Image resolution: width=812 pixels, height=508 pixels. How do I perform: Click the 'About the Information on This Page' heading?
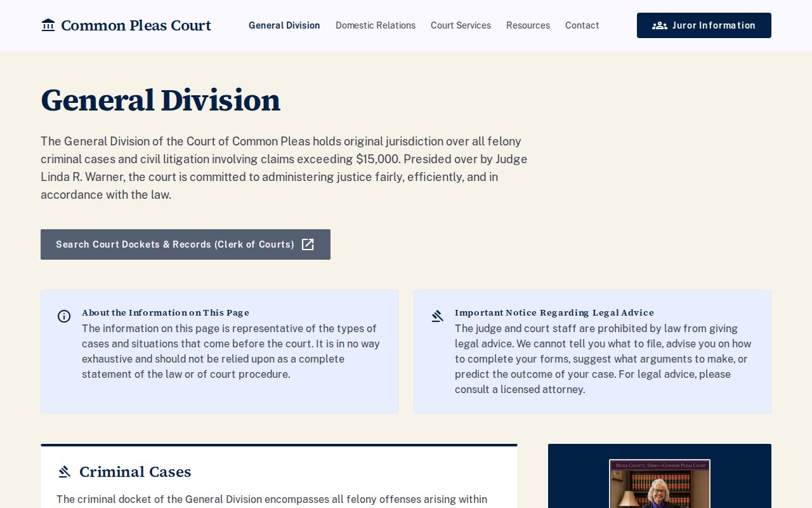[x=166, y=312]
